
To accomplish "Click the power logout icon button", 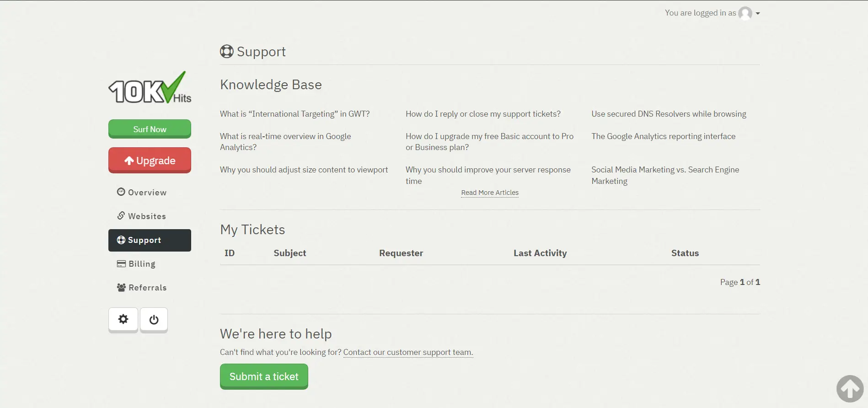I will pyautogui.click(x=154, y=319).
